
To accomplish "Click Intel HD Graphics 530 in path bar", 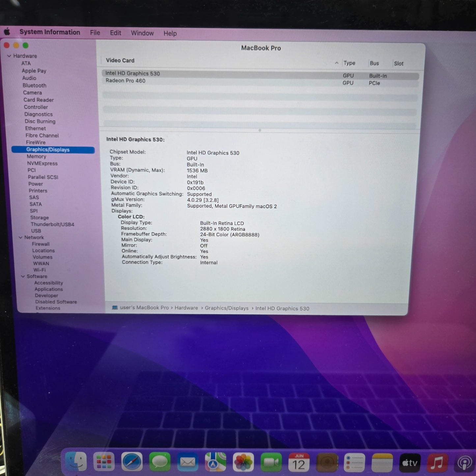I will [x=282, y=308].
